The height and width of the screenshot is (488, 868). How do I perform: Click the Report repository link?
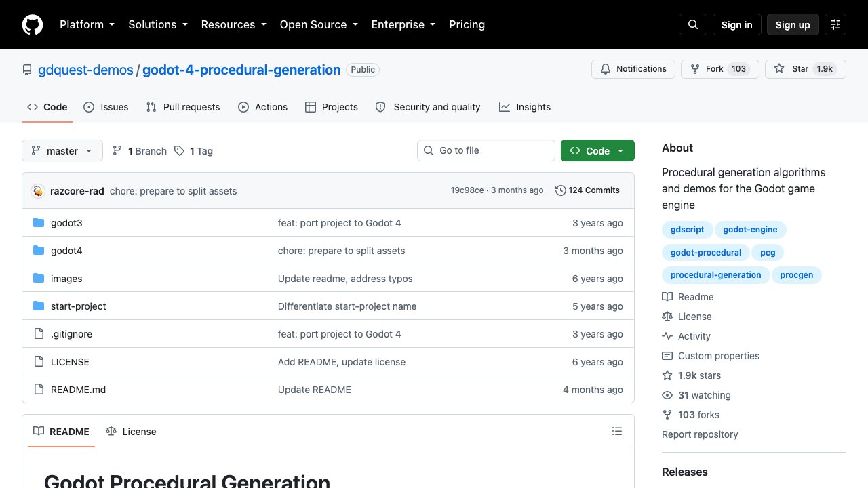(700, 434)
